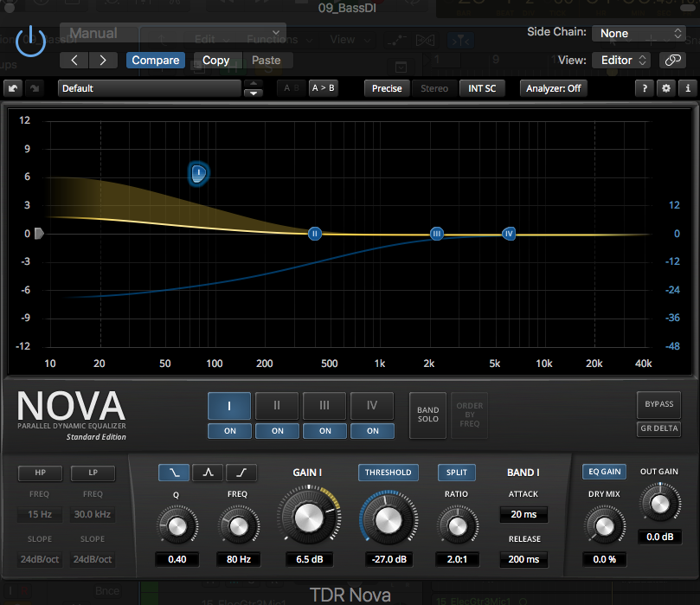Toggle the THRESHOLD button
Image resolution: width=700 pixels, height=605 pixels.
[x=388, y=473]
